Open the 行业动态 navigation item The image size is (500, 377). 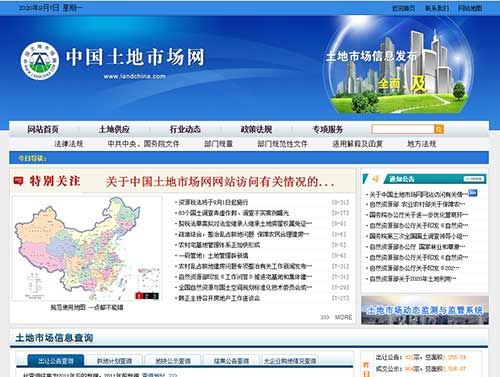click(x=185, y=129)
